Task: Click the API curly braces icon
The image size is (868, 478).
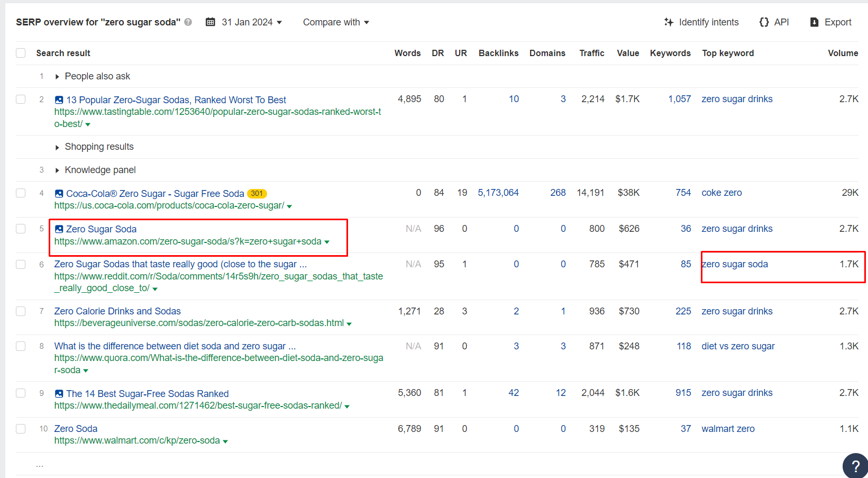Action: click(x=764, y=22)
